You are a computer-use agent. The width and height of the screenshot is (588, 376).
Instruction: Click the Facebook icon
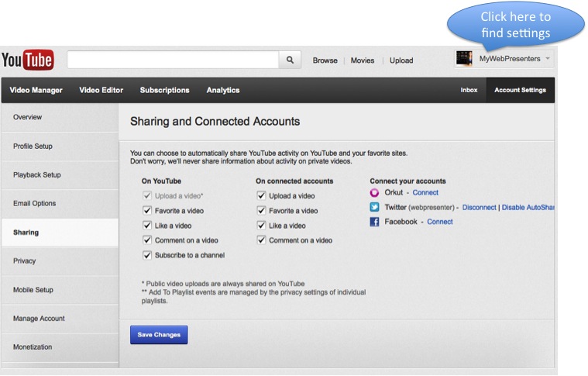(x=374, y=222)
